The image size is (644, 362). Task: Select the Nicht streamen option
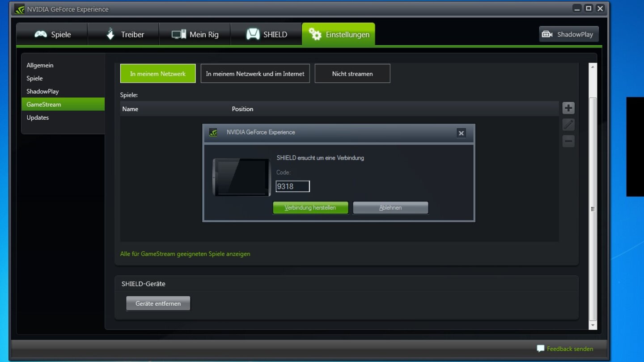[x=352, y=74]
